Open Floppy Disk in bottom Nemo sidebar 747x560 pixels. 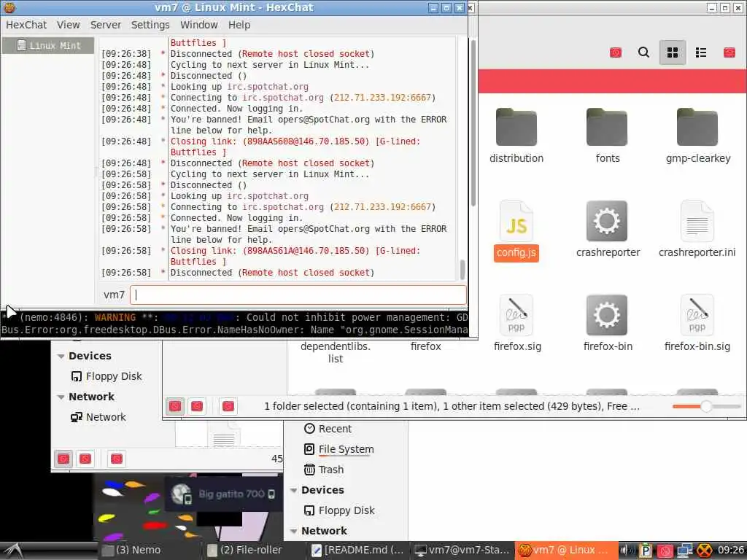click(x=339, y=510)
